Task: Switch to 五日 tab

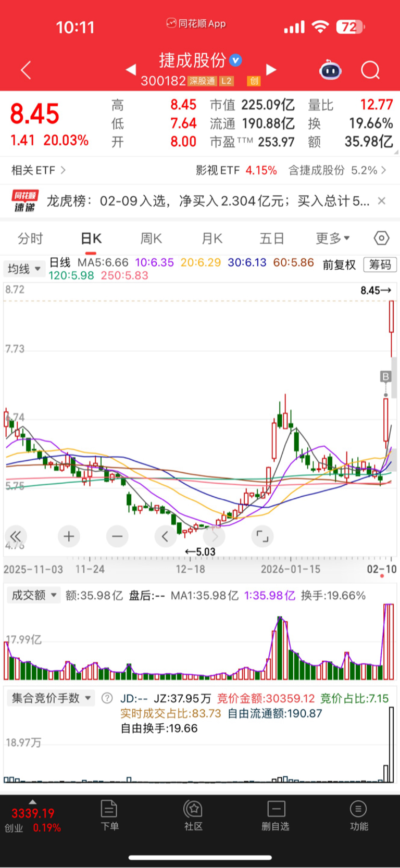Action: [x=272, y=238]
